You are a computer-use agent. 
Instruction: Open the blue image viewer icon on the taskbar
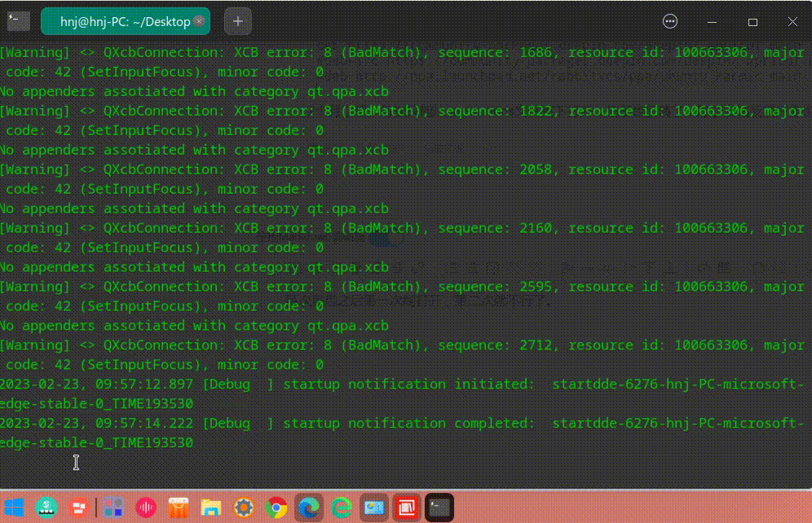[x=374, y=508]
